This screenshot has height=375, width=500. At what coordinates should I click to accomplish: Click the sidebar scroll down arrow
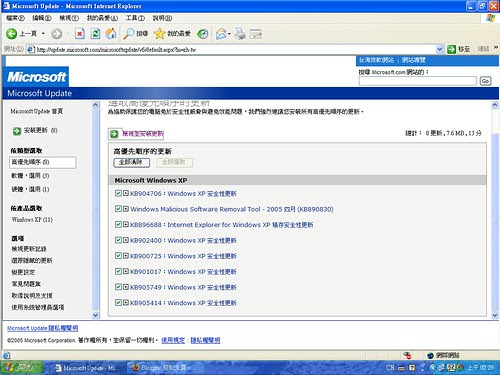pos(96,315)
